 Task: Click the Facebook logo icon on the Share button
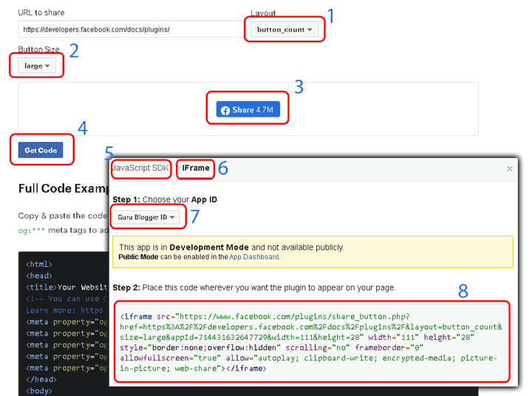coord(225,110)
